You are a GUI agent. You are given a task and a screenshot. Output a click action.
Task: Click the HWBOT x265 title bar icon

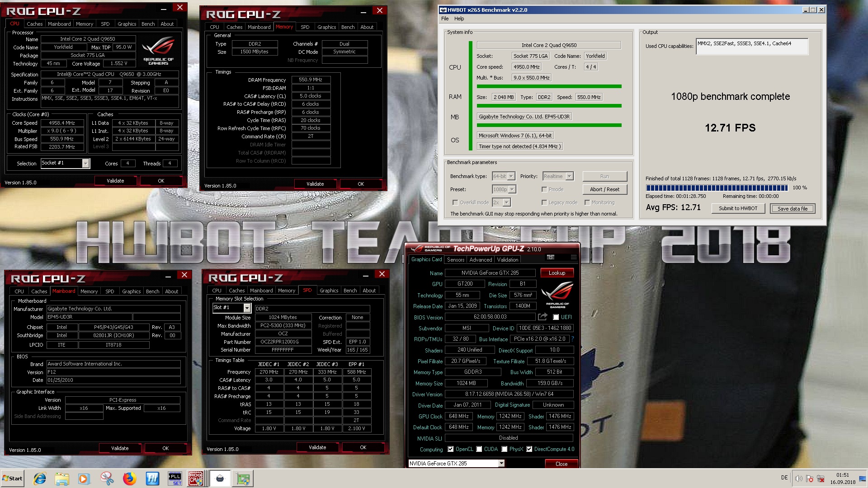pyautogui.click(x=443, y=9)
